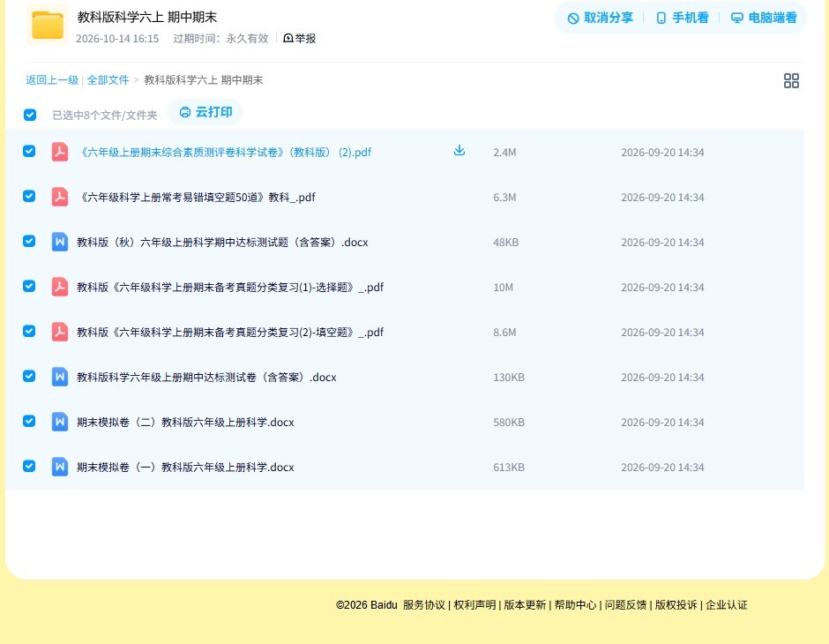Click 服务协议 footer link
The width and height of the screenshot is (829, 644).
click(x=424, y=605)
